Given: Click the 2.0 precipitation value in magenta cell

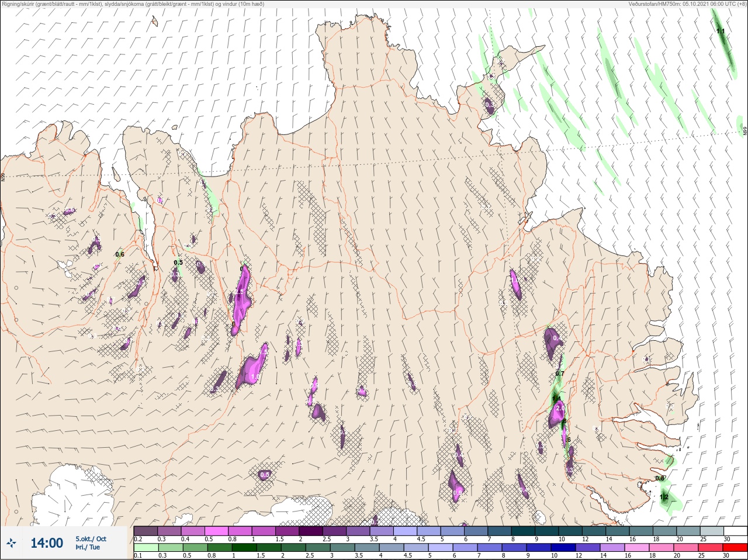Looking at the screenshot, I should point(559,408).
